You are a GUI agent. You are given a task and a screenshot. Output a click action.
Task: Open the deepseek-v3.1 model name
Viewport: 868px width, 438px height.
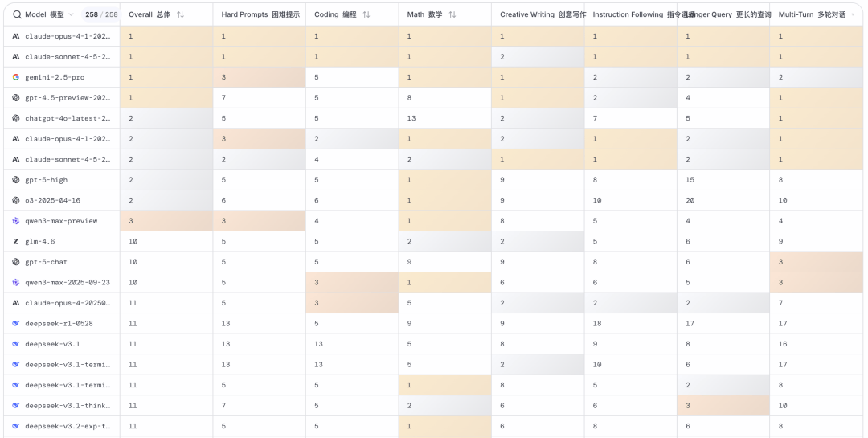pyautogui.click(x=52, y=344)
